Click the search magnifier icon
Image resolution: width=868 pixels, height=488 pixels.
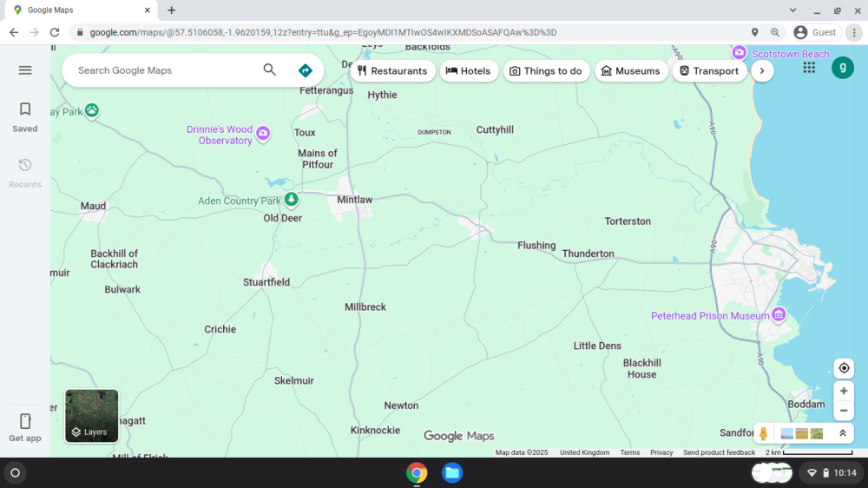(270, 69)
